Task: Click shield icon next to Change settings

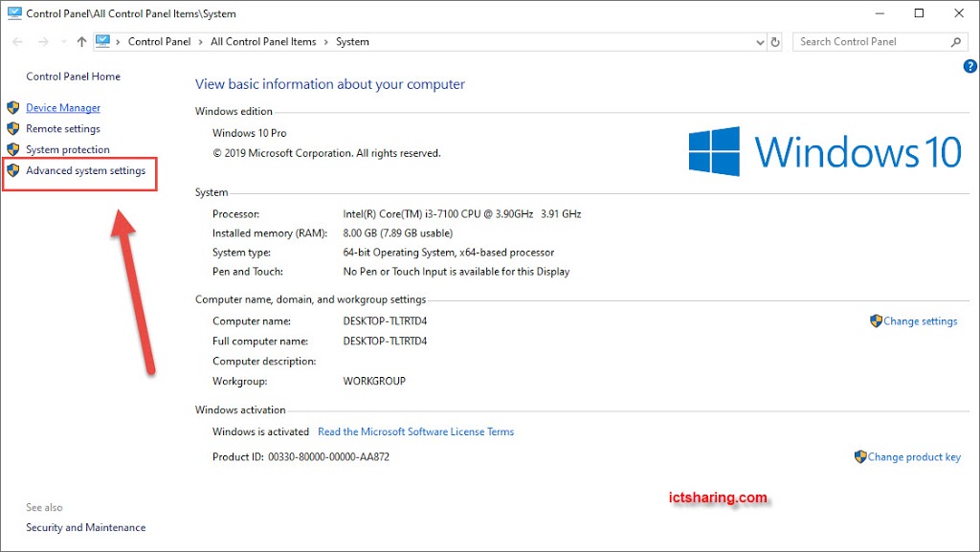Action: coord(876,320)
